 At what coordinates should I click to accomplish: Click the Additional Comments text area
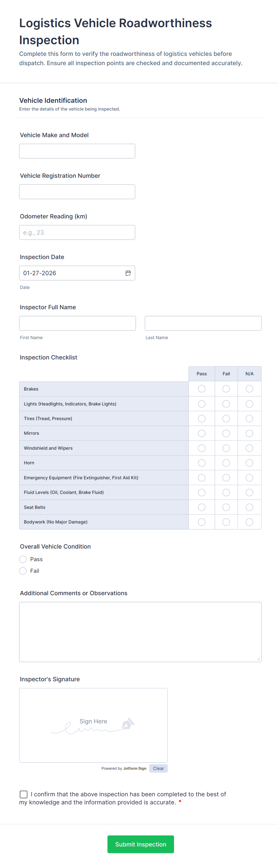[140, 632]
